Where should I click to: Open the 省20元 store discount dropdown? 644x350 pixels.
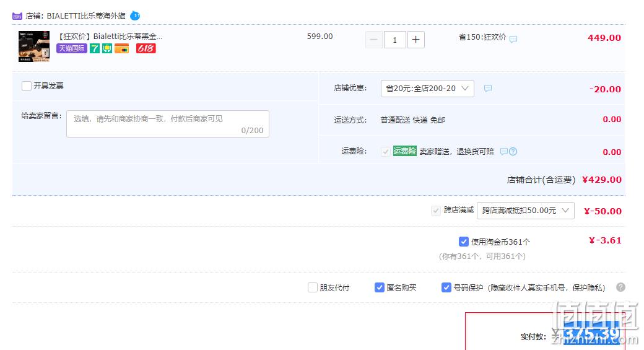pos(427,89)
